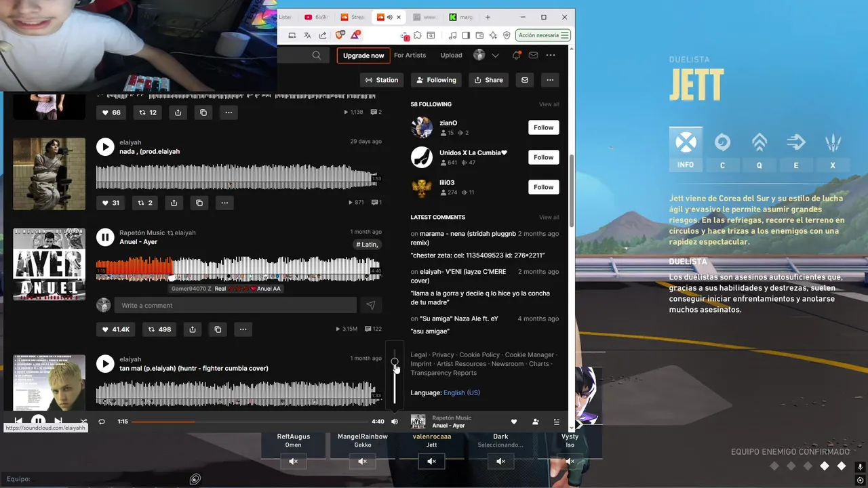Like the Anuel - Ayer track with 41.4K likes

[116, 329]
